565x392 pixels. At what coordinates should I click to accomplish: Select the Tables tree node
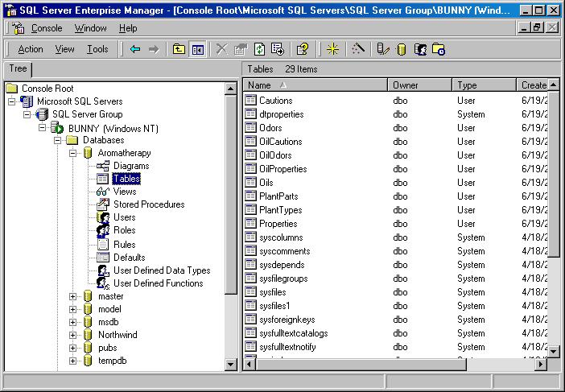(x=126, y=179)
